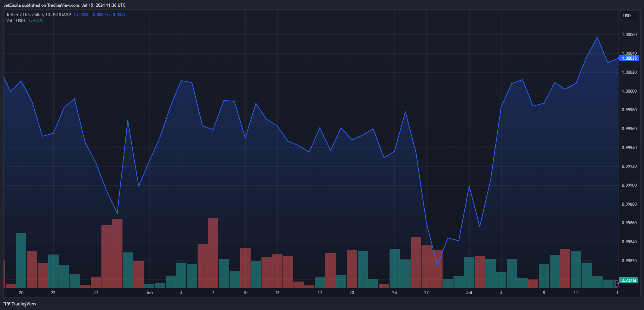This screenshot has width=644, height=310.
Task: Click the 0.99820 price axis label
Action: 629,261
